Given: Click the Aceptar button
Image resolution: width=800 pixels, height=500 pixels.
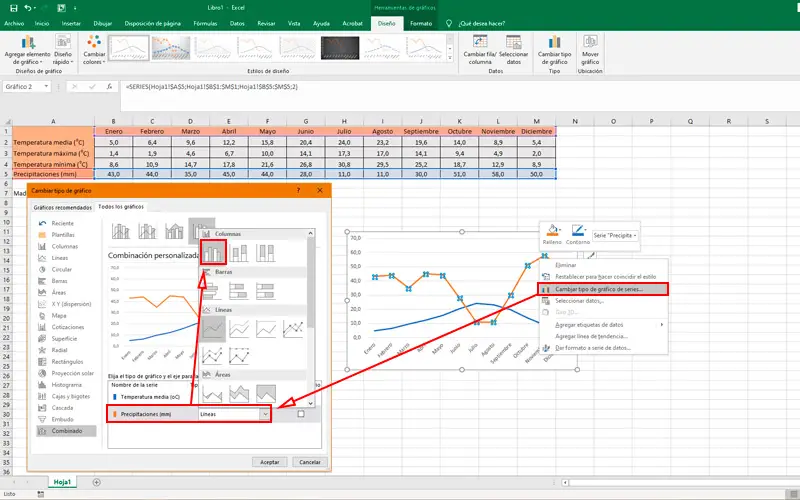Looking at the screenshot, I should tap(270, 462).
